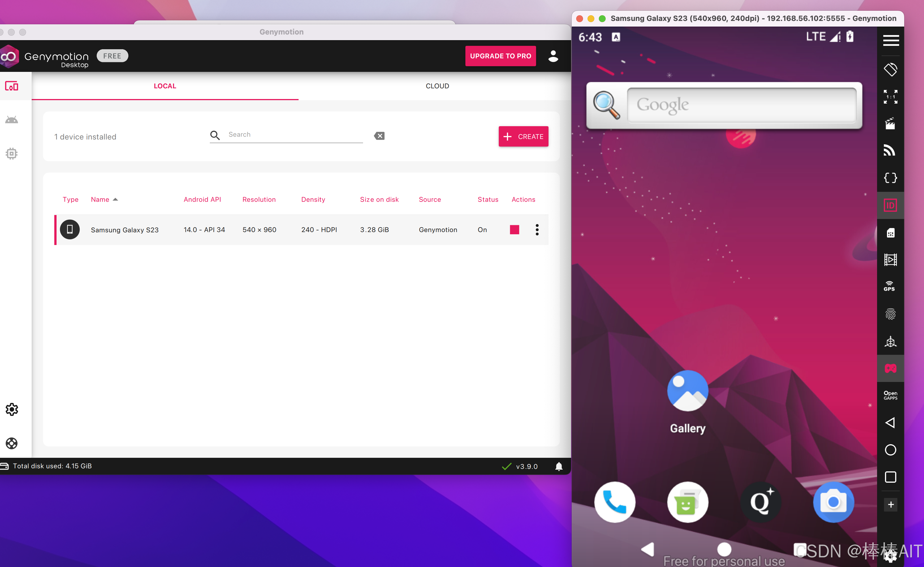Sort by Type column header

[x=70, y=200]
